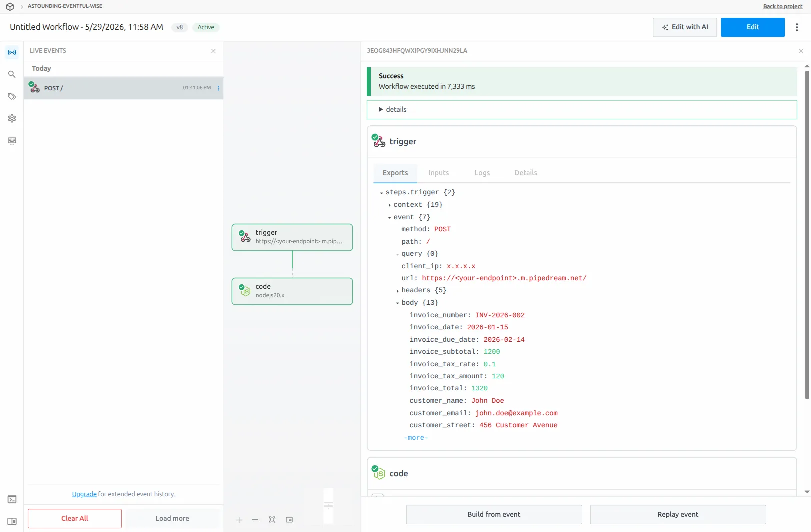Click the customer_email value john.doe@example.com
Viewport: 811px width, 532px height.
(x=516, y=413)
